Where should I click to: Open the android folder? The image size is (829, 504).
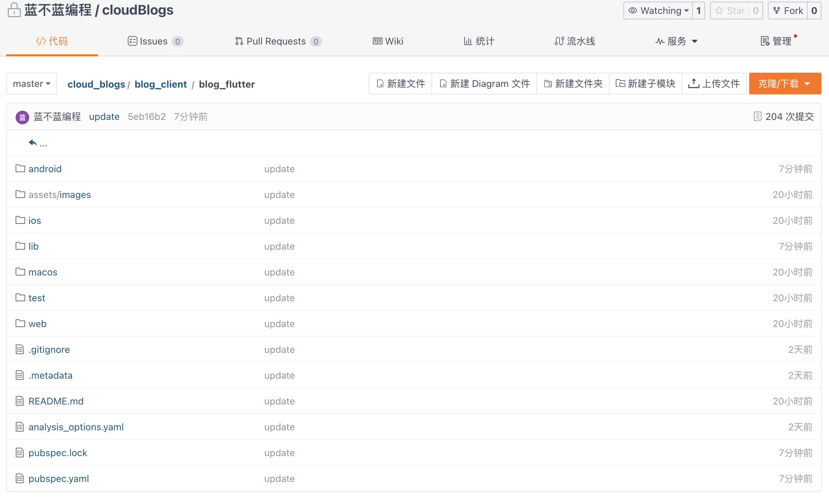click(45, 169)
